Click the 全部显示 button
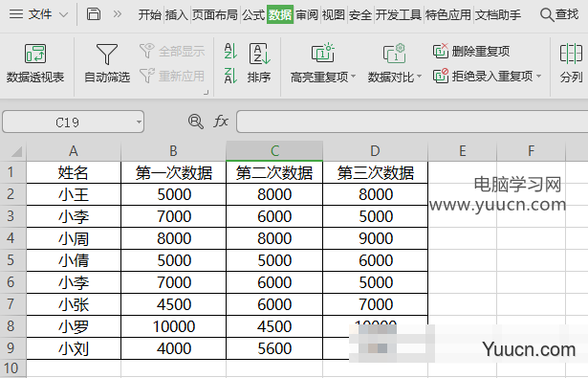Viewport: 588px width, 378px height. (x=172, y=51)
